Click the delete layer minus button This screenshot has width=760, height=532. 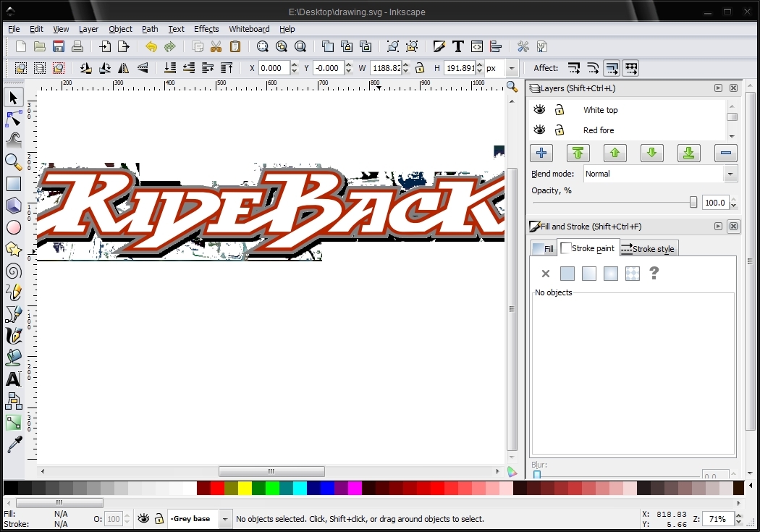point(725,153)
